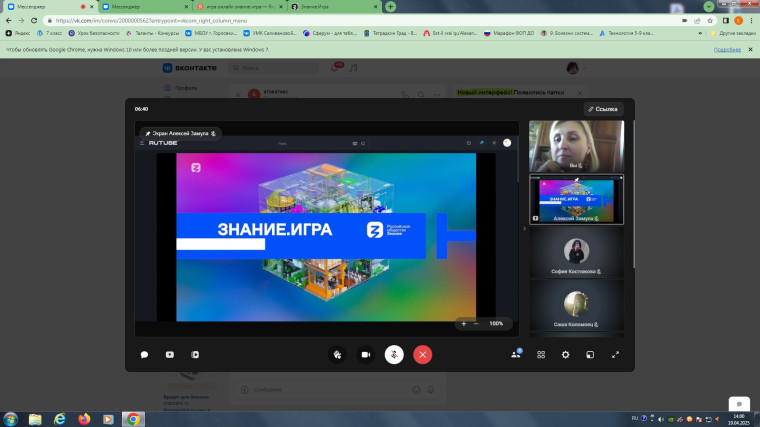Viewport: 760px width, 427px height.
Task: Click the taskbar clock
Action: 739,419
